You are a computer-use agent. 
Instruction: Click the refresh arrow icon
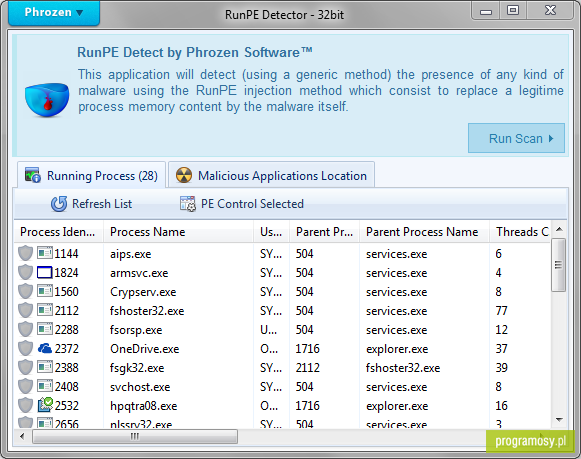point(59,204)
